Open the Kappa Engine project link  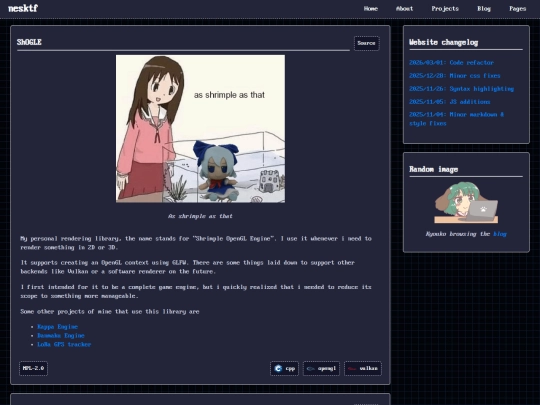pos(58,326)
